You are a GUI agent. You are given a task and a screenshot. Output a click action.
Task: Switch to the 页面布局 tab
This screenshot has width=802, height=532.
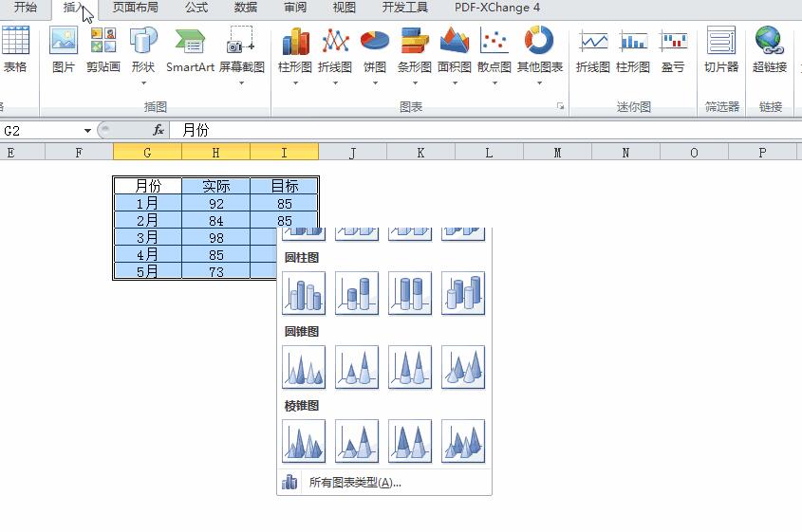click(135, 8)
